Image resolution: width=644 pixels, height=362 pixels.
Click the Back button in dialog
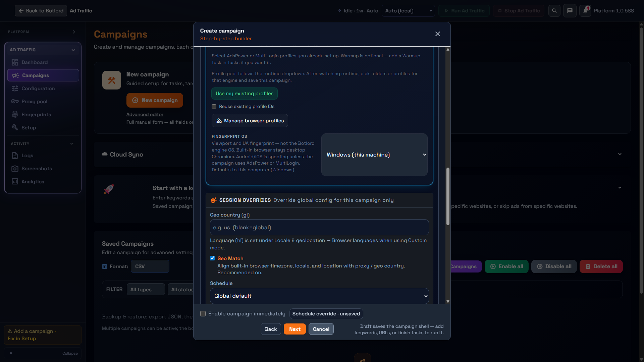(x=271, y=329)
